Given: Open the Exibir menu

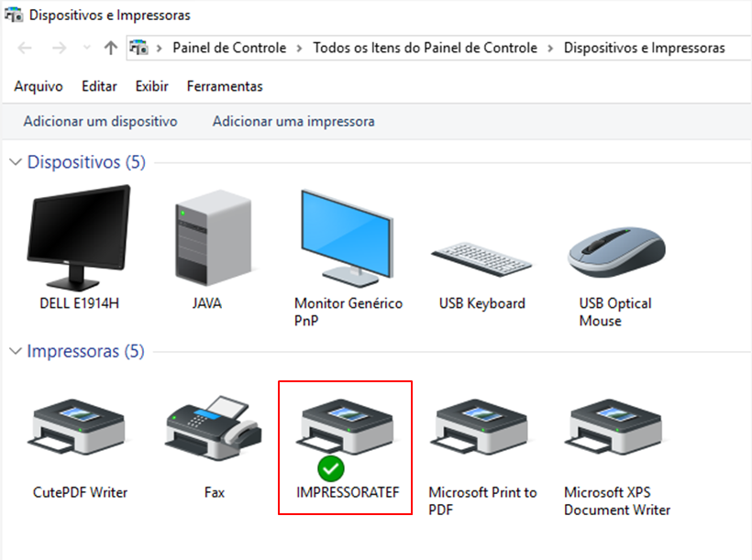Looking at the screenshot, I should [x=151, y=86].
